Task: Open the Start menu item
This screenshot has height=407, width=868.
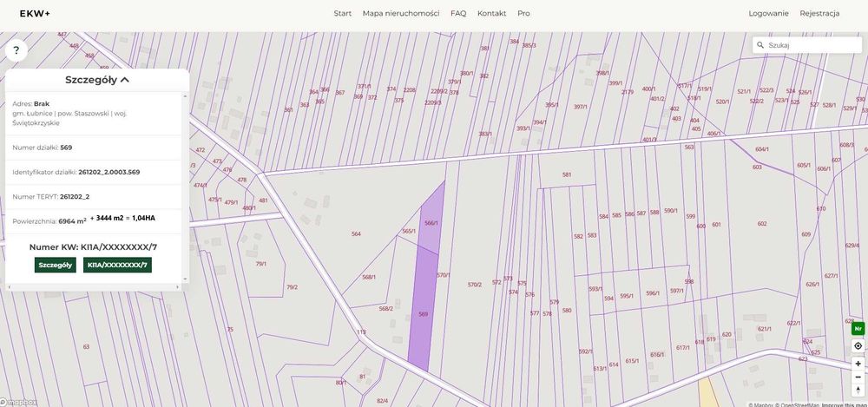Action: 342,13
